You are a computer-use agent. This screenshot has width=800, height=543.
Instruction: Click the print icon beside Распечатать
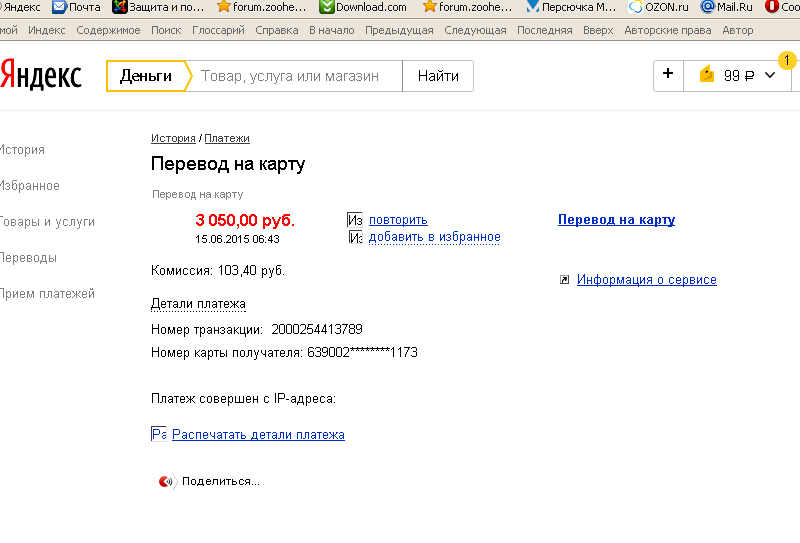tap(158, 434)
